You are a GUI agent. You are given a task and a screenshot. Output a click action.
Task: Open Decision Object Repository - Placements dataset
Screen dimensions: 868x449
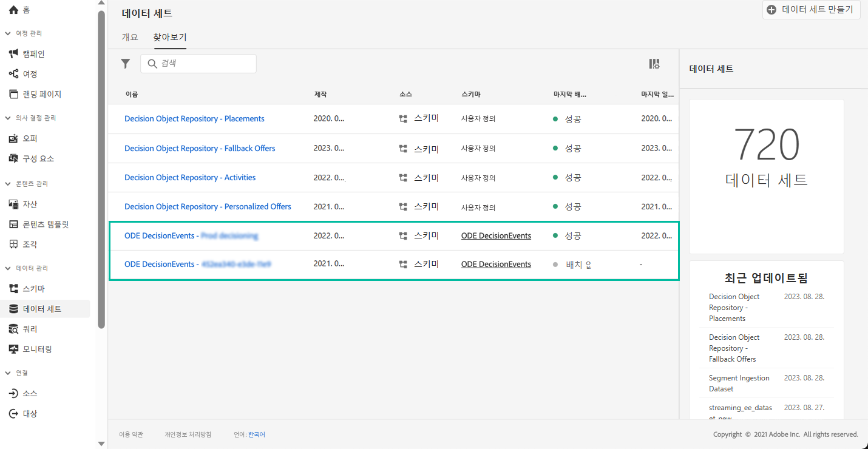(194, 119)
